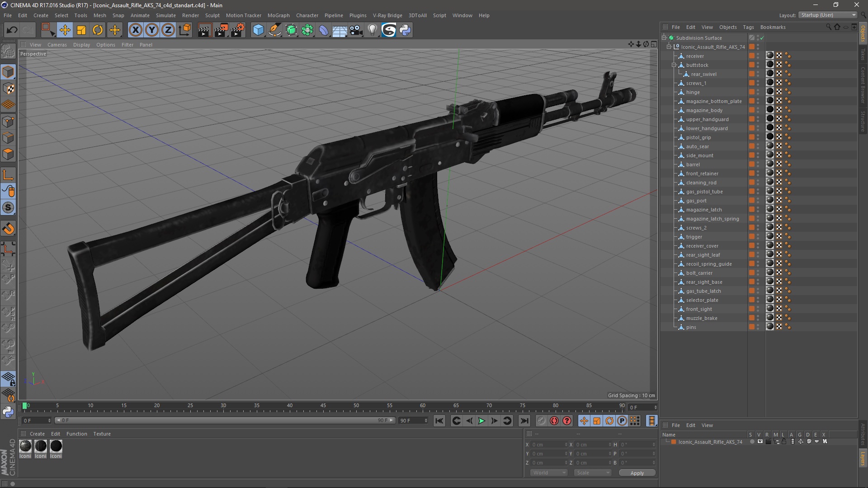Screen dimensions: 868x488
Task: Collapse Iconic_Assault_Rifle_AKS_74 null object
Action: (x=669, y=47)
